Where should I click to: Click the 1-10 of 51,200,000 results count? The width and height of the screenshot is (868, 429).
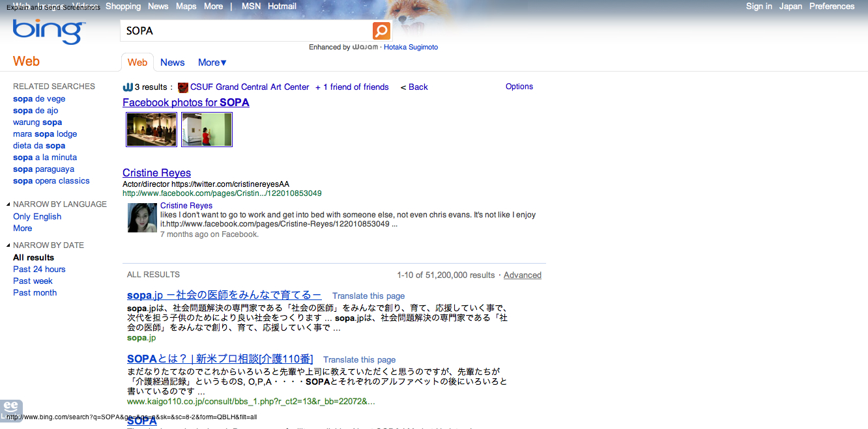point(446,275)
